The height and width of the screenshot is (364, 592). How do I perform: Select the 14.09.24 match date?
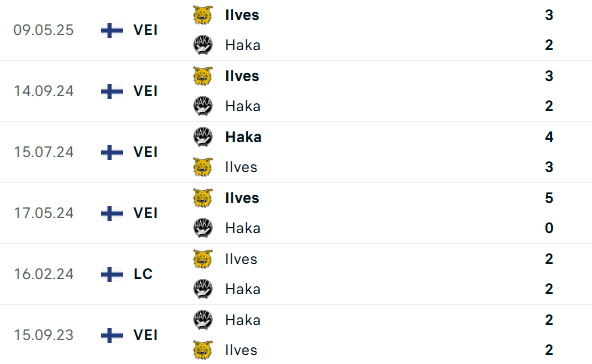[44, 91]
